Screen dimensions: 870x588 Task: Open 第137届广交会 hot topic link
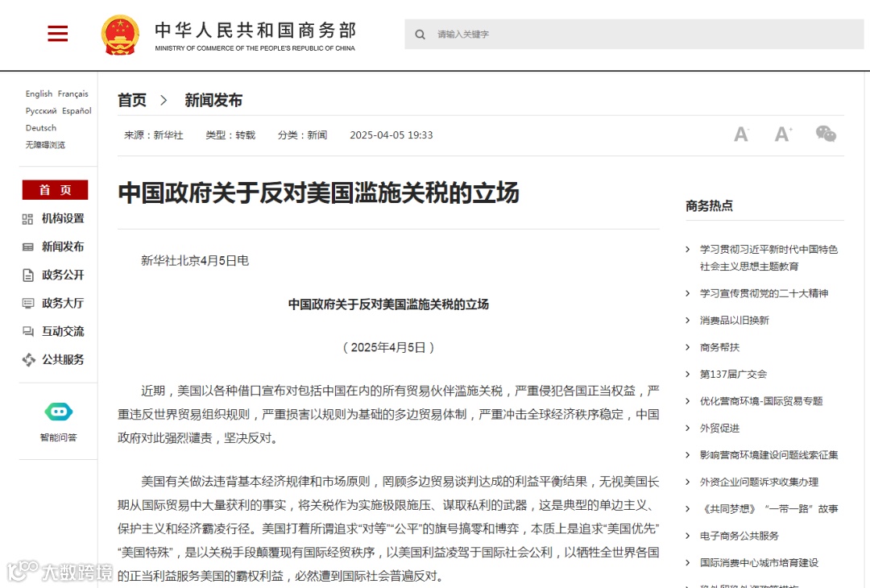(x=733, y=375)
